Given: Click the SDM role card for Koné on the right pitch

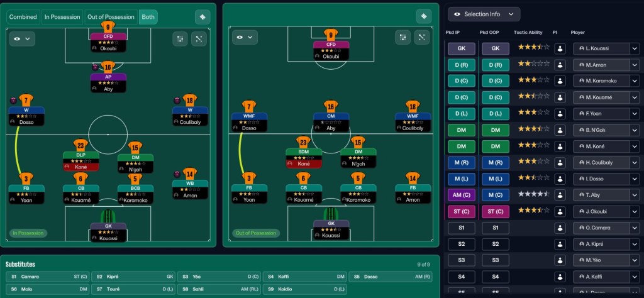Looking at the screenshot, I should coord(304,158).
